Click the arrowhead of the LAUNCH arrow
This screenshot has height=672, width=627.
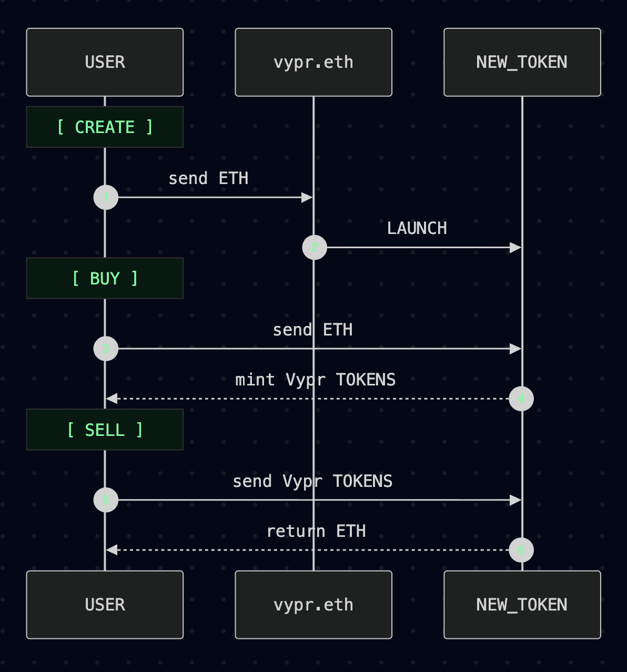point(515,247)
